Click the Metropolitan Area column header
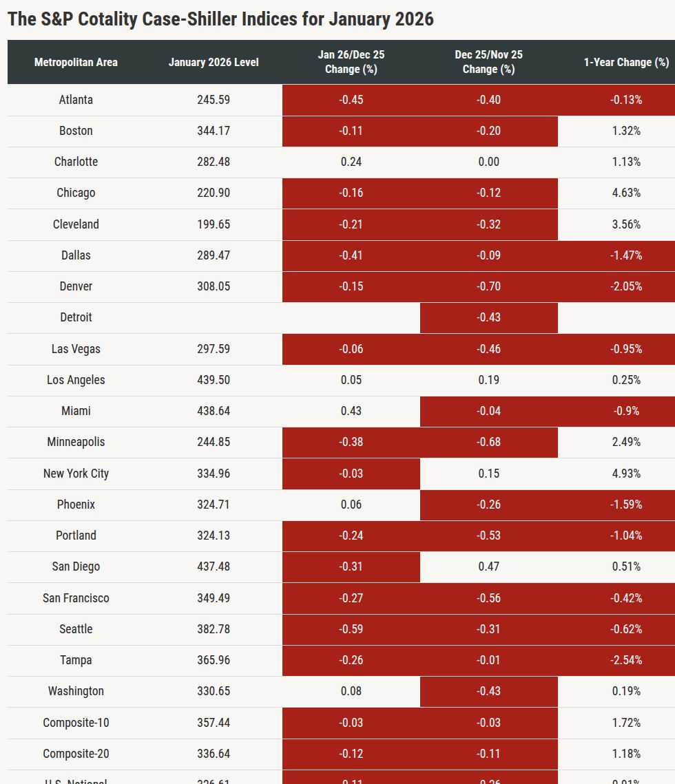The height and width of the screenshot is (784, 675). pyautogui.click(x=76, y=62)
